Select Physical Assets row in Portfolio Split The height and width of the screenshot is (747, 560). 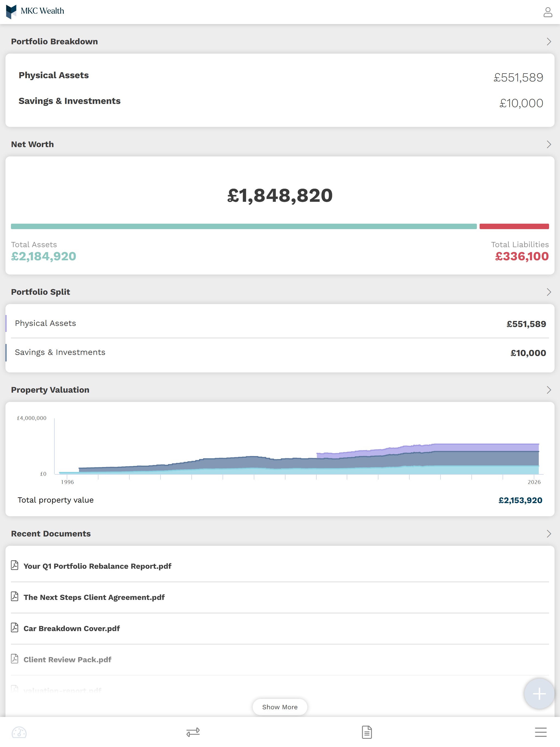(x=280, y=323)
